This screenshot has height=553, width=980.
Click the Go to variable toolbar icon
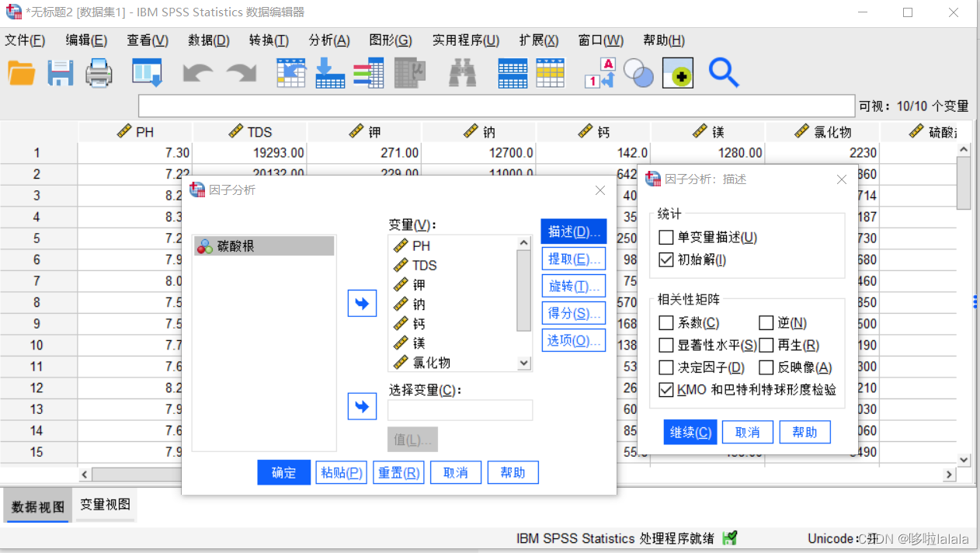point(330,74)
